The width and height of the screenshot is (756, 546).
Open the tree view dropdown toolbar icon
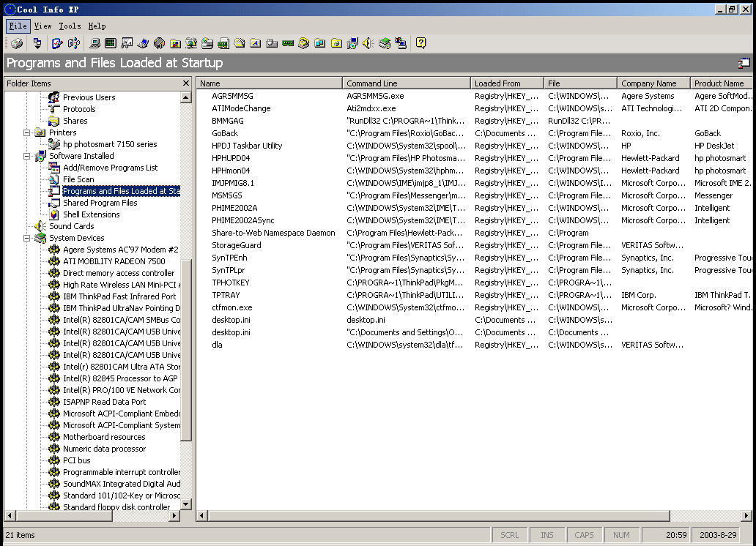point(37,43)
